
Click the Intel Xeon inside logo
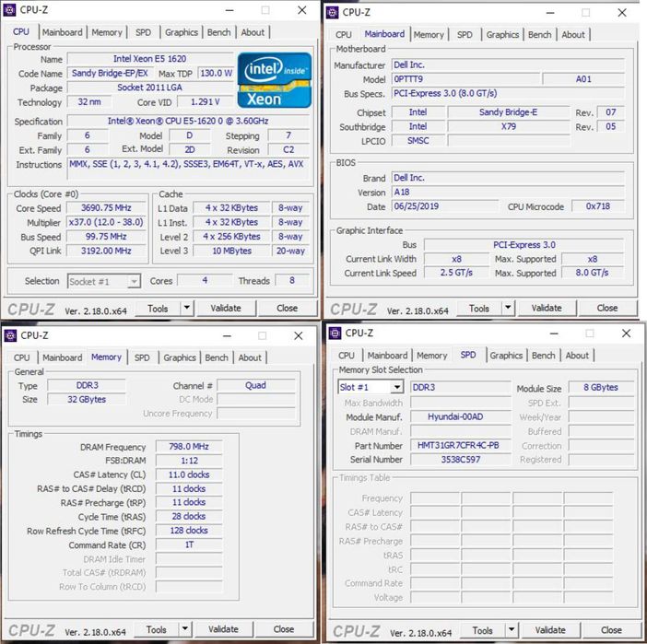[275, 80]
